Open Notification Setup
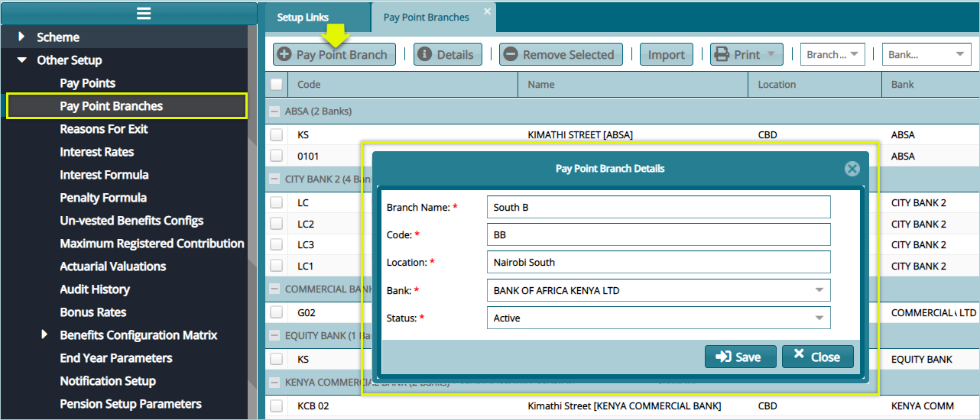 pyautogui.click(x=108, y=381)
